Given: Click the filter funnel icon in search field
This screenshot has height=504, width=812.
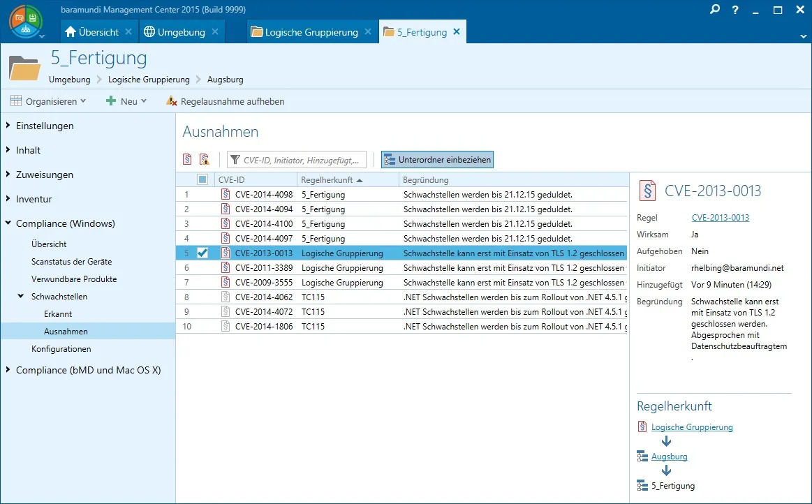Looking at the screenshot, I should point(235,160).
